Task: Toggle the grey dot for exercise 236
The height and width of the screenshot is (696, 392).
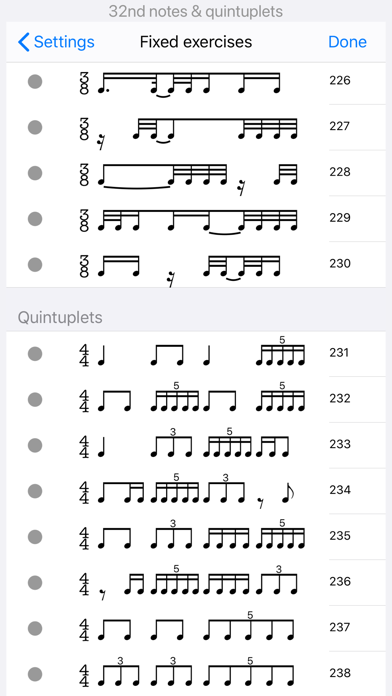Action: pyautogui.click(x=35, y=582)
